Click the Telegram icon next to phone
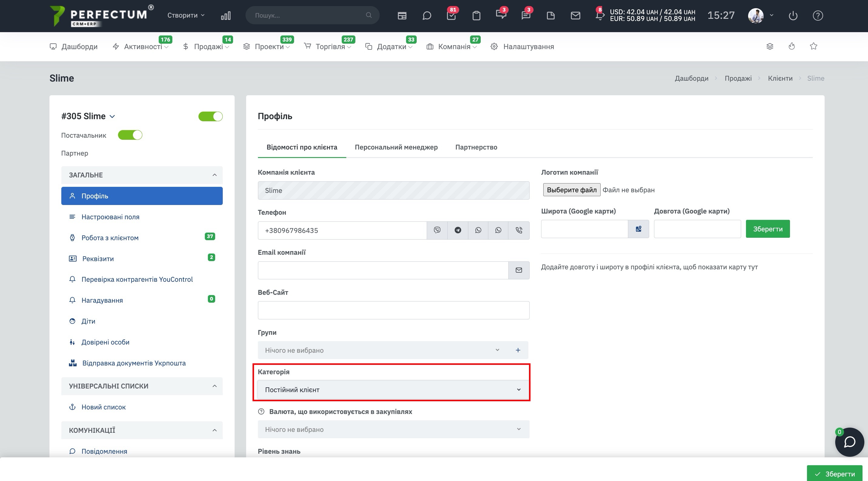The height and width of the screenshot is (481, 868). tap(458, 230)
